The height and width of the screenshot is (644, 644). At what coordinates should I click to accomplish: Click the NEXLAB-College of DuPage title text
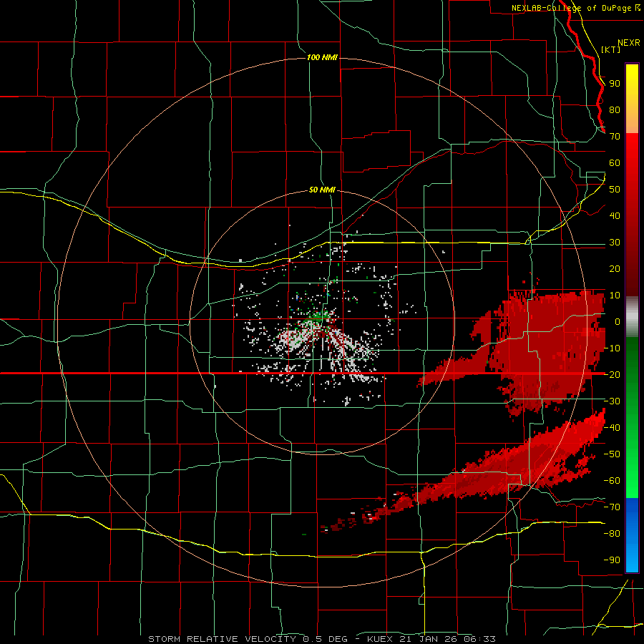pyautogui.click(x=571, y=8)
